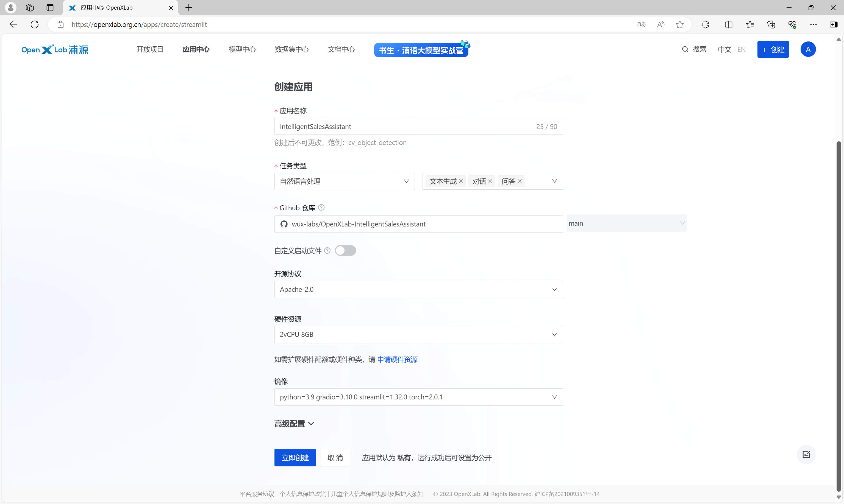
Task: Toggle the browser sidebar icon
Action: click(834, 24)
